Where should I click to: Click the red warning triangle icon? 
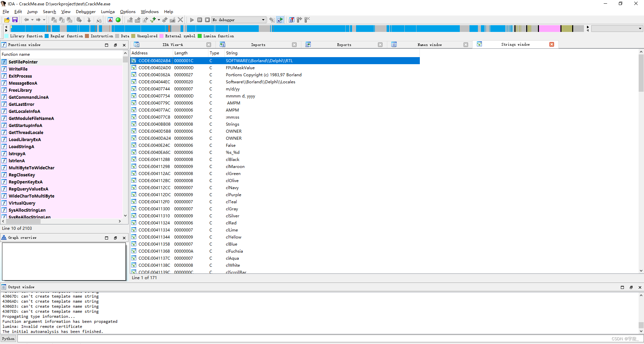point(110,20)
